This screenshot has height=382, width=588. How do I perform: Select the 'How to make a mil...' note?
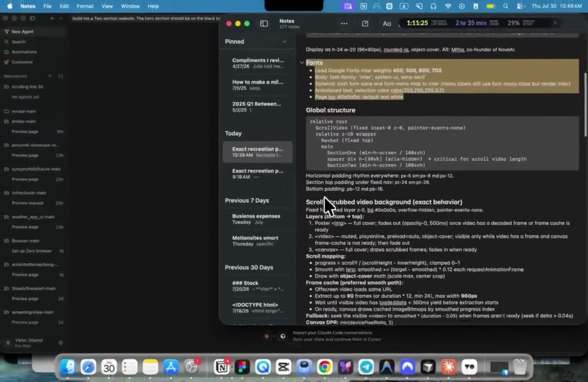tap(258, 85)
